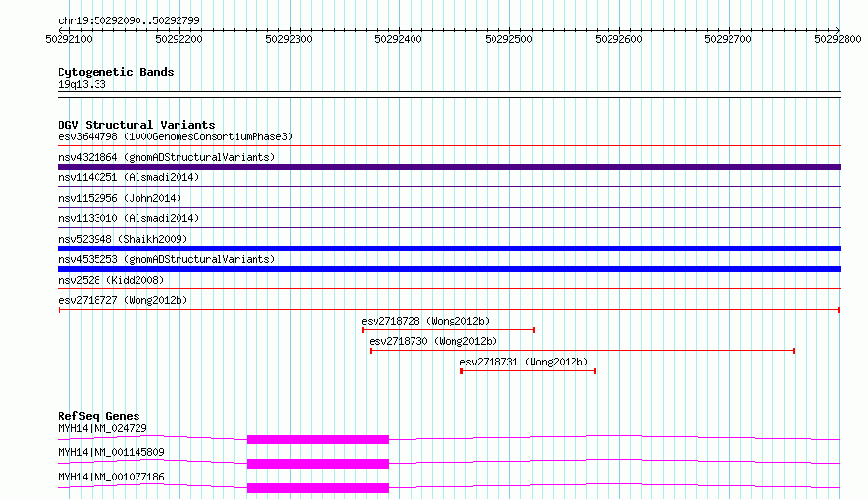
Task: Open the DGV Structural Variants track heading
Action: 137,125
